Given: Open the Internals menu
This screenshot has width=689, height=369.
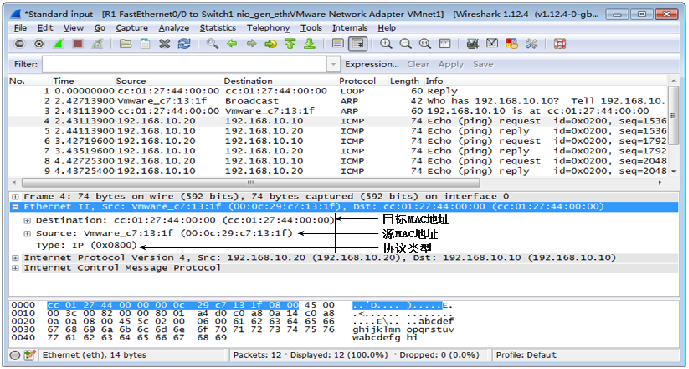Looking at the screenshot, I should (350, 28).
